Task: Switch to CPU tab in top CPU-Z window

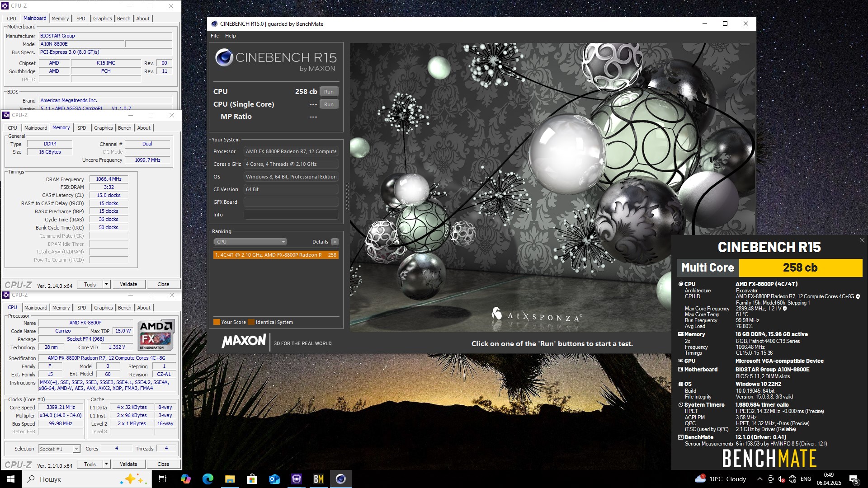Action: coord(12,19)
